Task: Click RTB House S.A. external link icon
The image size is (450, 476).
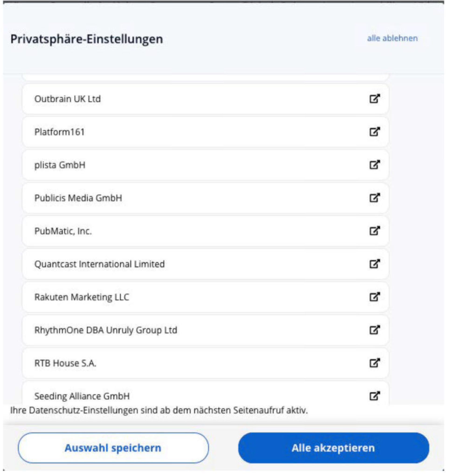Action: click(374, 363)
